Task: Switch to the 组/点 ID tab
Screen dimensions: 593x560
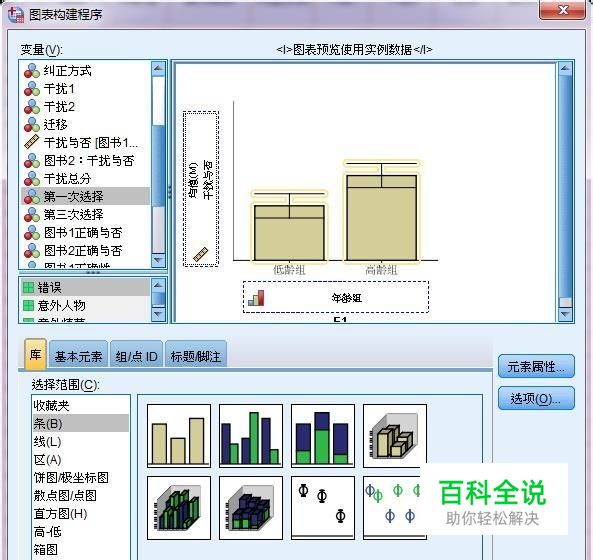Action: (137, 355)
